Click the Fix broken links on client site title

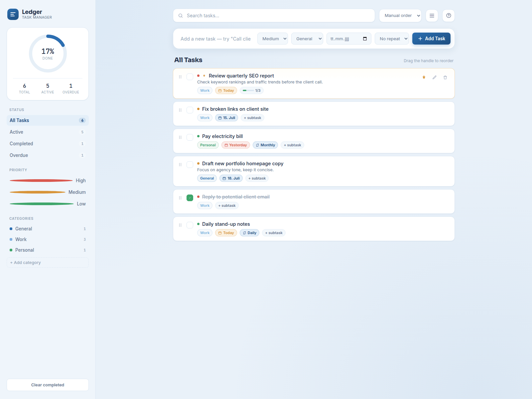tap(235, 109)
